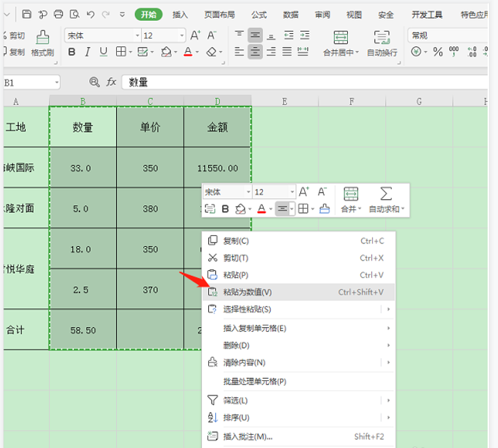The image size is (498, 448).
Task: Click the Save icon in quick access toolbar
Action: click(27, 15)
